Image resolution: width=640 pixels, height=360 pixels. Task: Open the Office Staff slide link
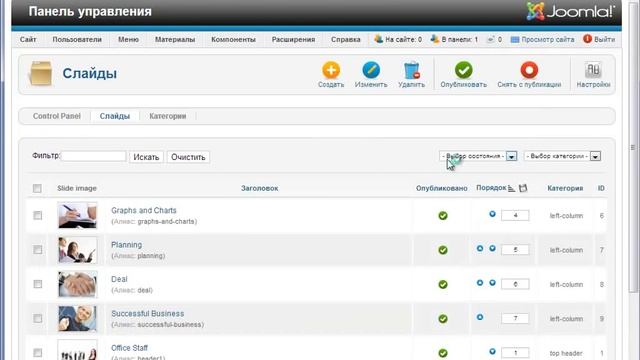129,348
